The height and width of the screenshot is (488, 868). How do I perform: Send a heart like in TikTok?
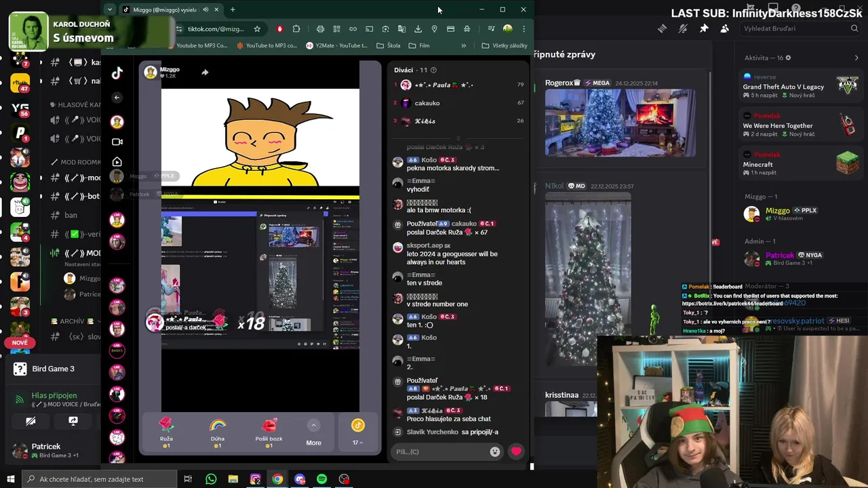tap(516, 451)
